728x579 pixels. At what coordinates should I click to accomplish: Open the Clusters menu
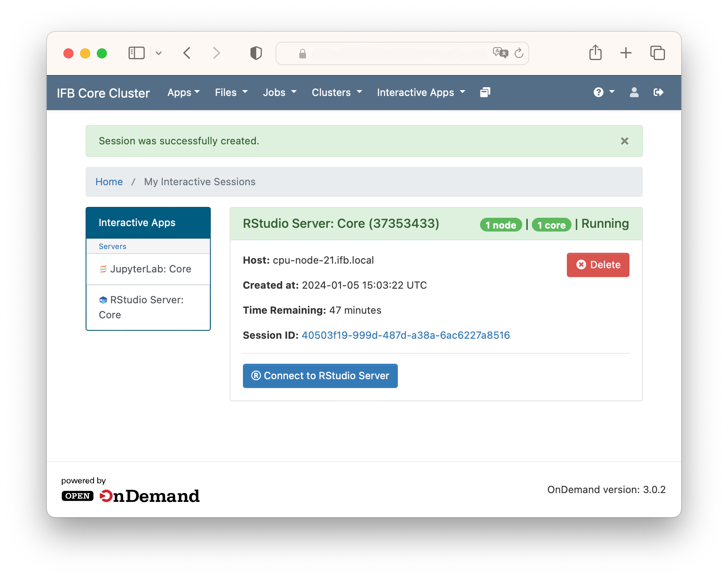pyautogui.click(x=337, y=93)
